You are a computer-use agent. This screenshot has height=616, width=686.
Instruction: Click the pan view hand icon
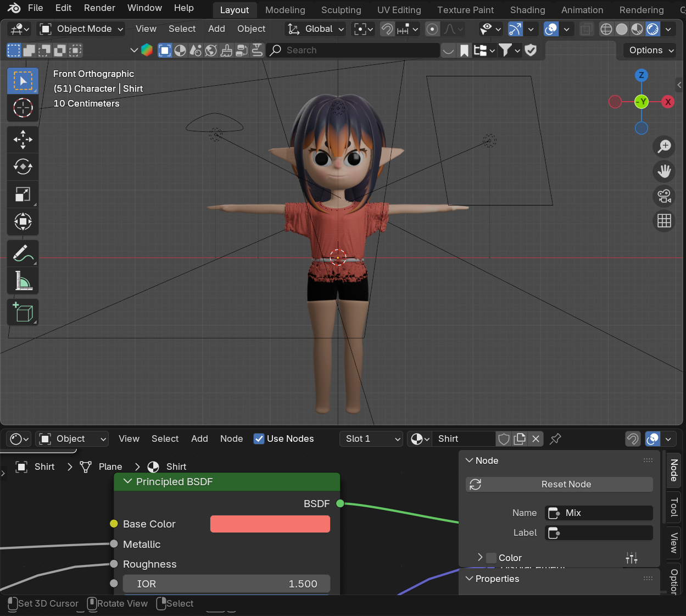coord(664,171)
